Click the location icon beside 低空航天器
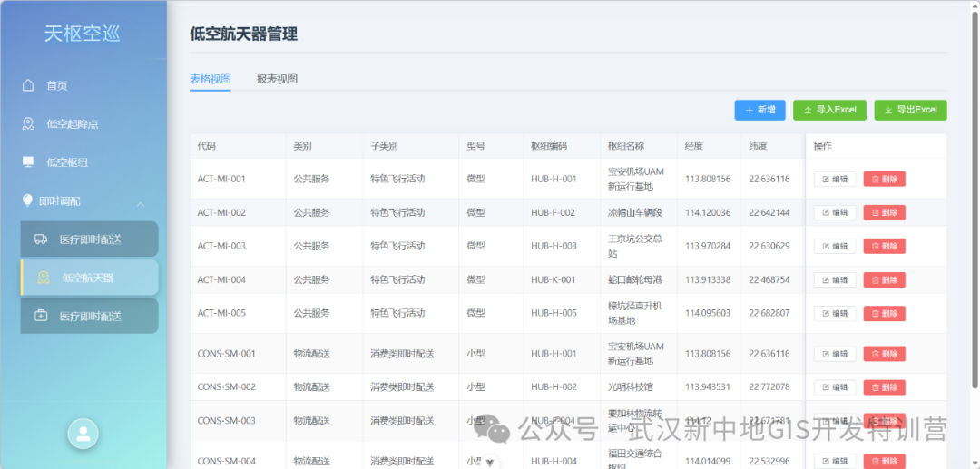 click(x=44, y=278)
